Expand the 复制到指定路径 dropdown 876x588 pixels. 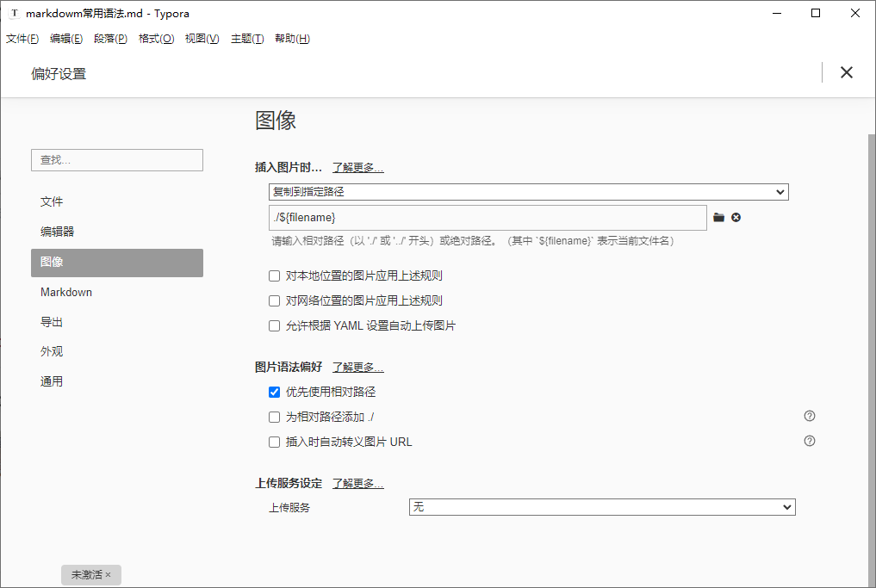[529, 192]
